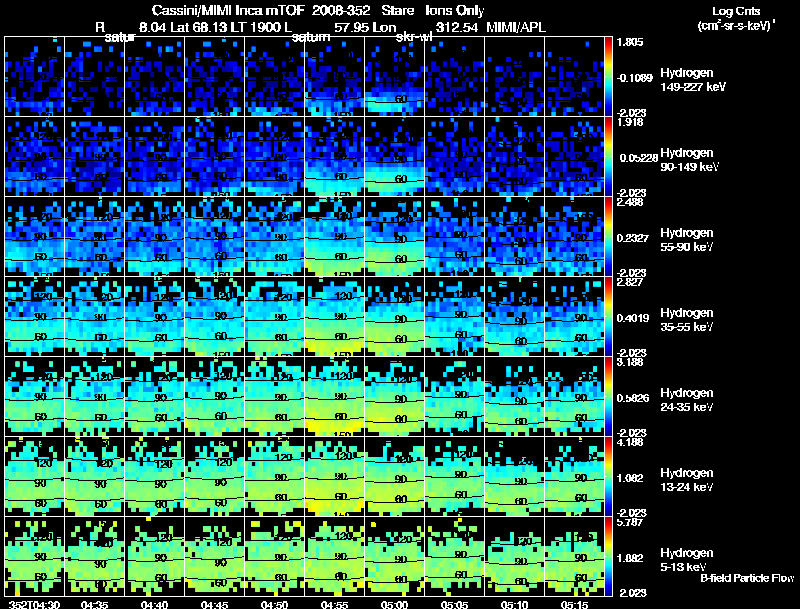The image size is (800, 609).
Task: Click the '2.488' scale maximum value
Action: click(631, 202)
